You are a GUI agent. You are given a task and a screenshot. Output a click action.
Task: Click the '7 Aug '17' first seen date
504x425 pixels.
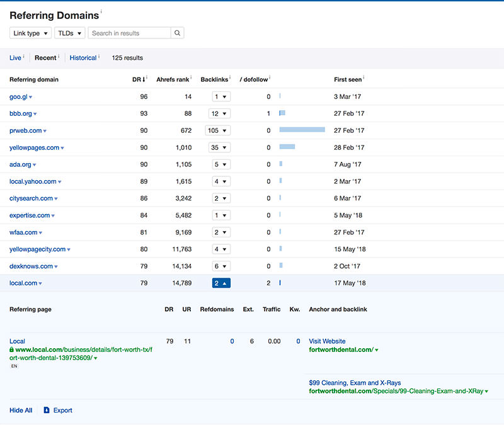[348, 164]
